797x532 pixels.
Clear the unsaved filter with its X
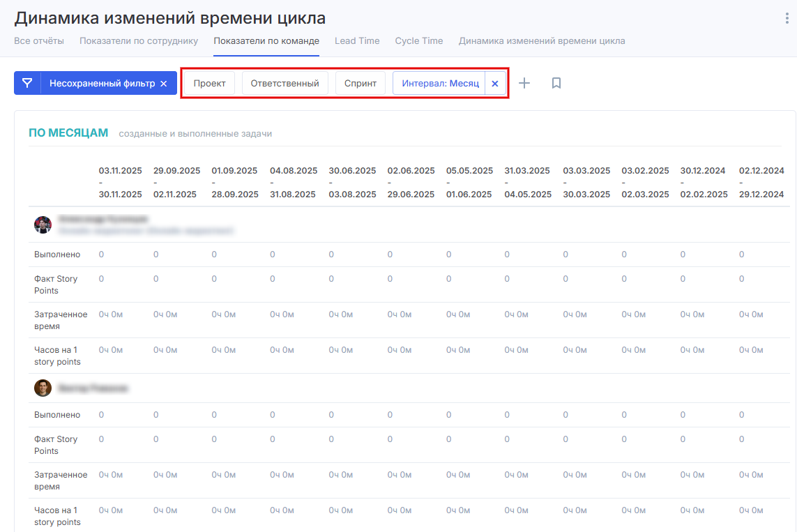click(164, 84)
